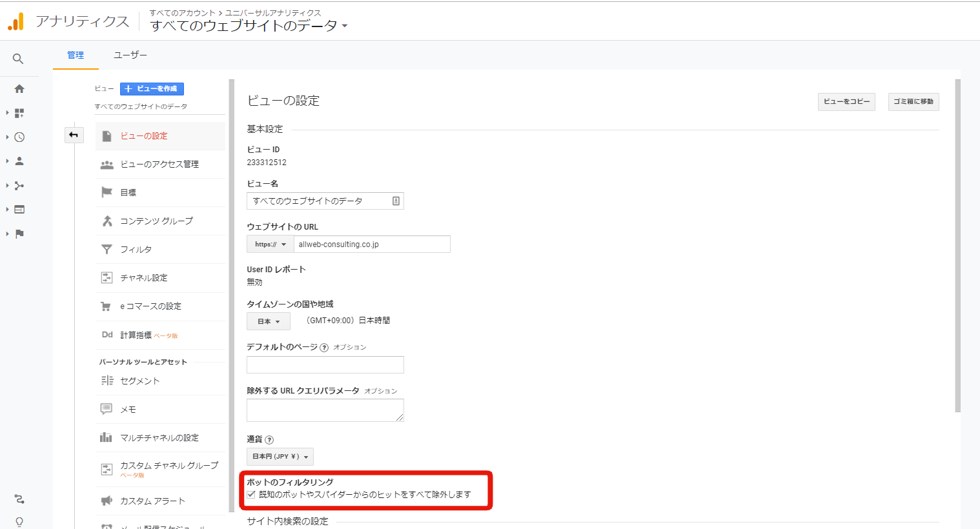This screenshot has height=529, width=980.
Task: Click the デフォルトのページ input field
Action: point(325,365)
